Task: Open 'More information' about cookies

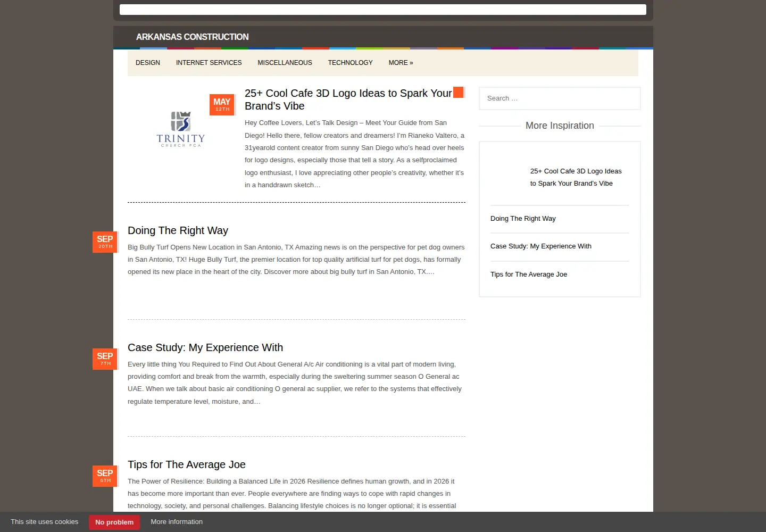Action: 177,522
